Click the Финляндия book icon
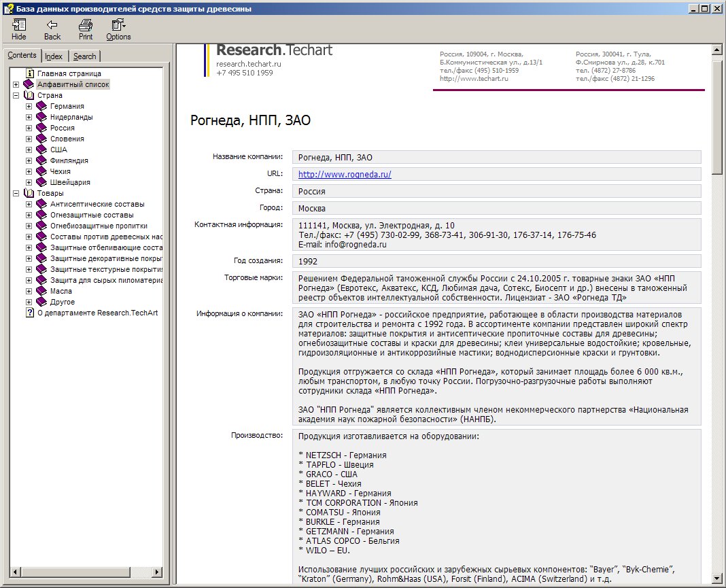726x588 pixels. click(x=41, y=160)
